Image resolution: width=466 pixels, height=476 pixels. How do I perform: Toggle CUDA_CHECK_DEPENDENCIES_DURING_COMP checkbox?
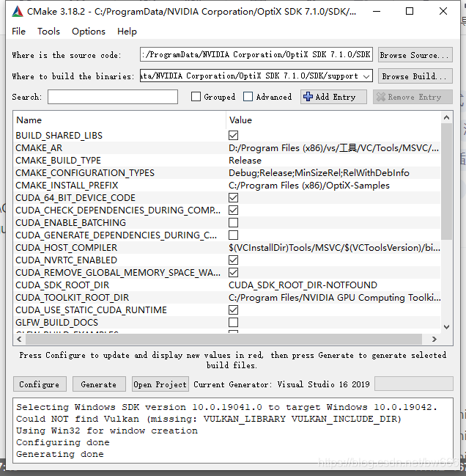pos(233,210)
